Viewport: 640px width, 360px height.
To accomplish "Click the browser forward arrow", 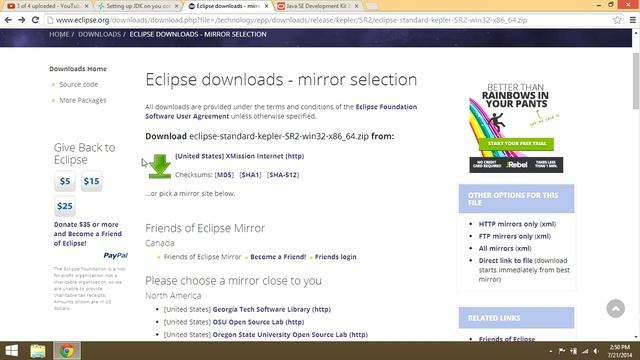I will click(x=22, y=20).
